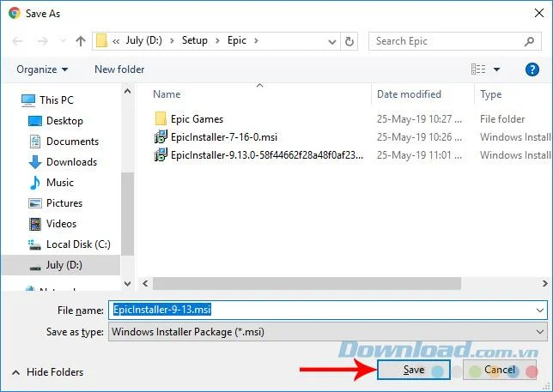Viewport: 553px width, 392px height.
Task: Expand address bar previous locations dropdown
Action: click(331, 42)
